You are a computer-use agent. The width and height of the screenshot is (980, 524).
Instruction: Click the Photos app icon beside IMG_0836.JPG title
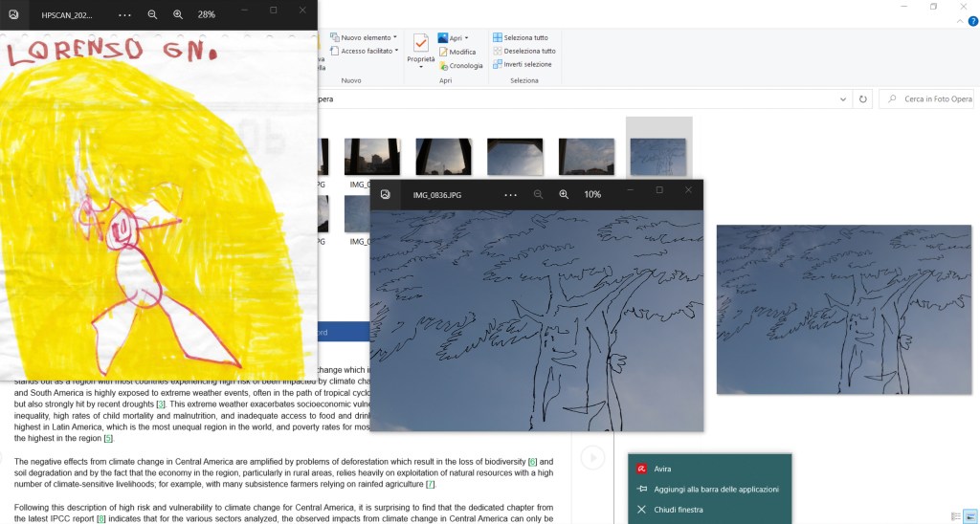385,194
